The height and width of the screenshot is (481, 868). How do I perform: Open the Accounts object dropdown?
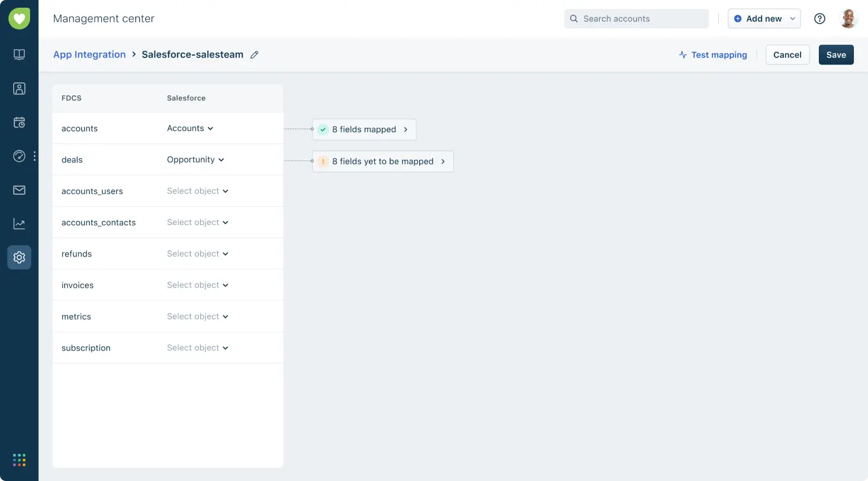[x=190, y=128]
